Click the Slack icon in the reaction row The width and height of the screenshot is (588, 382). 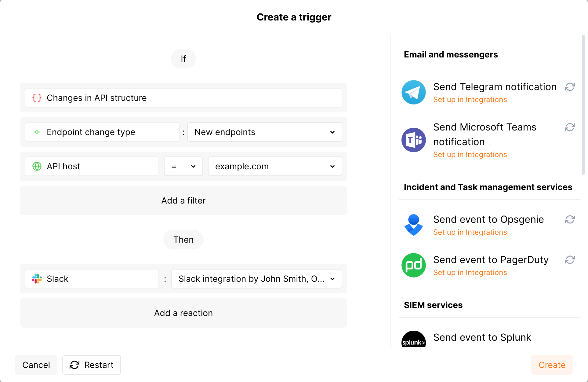pos(37,279)
